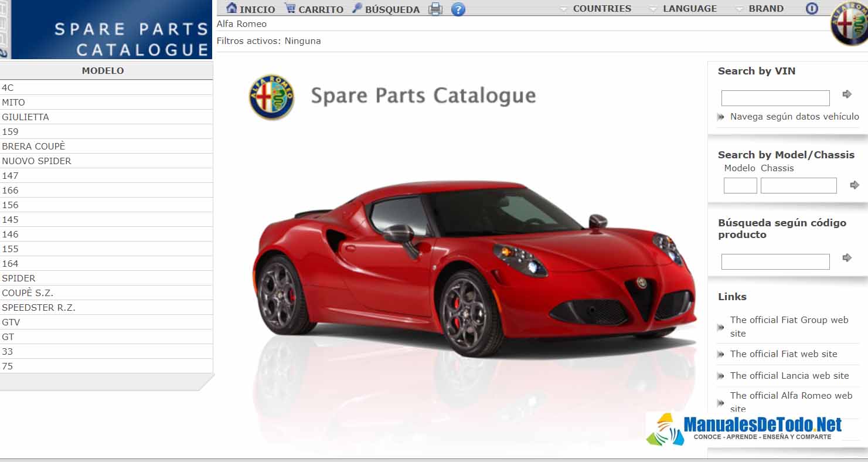Select the 156 model

(106, 205)
